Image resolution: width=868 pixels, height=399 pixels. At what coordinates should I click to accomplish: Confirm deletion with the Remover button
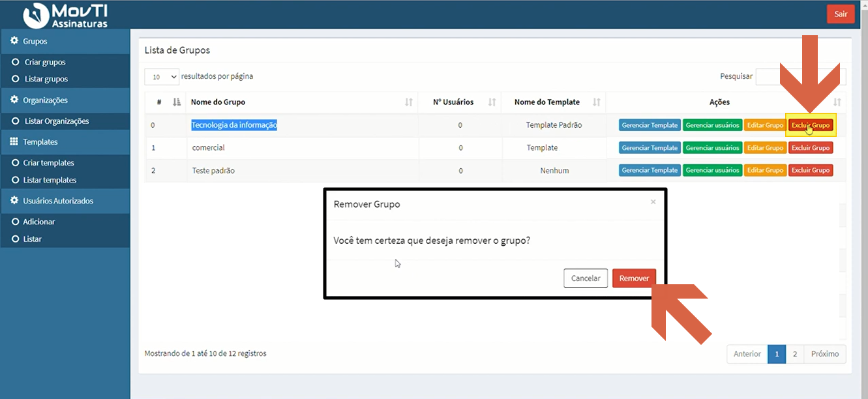634,278
